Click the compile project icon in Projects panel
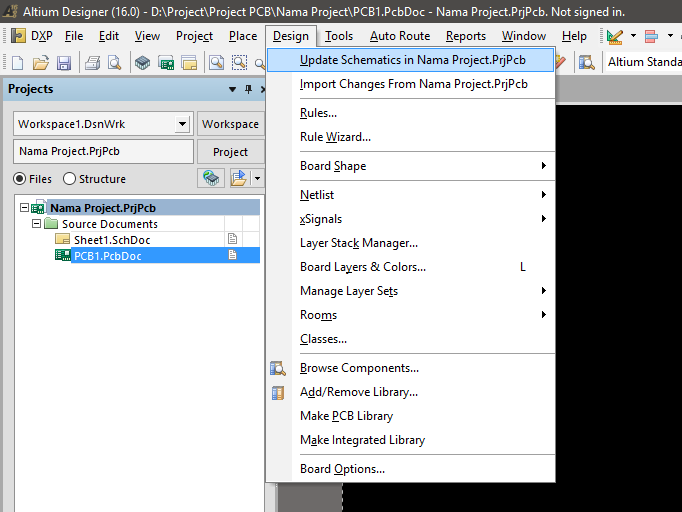 click(211, 178)
